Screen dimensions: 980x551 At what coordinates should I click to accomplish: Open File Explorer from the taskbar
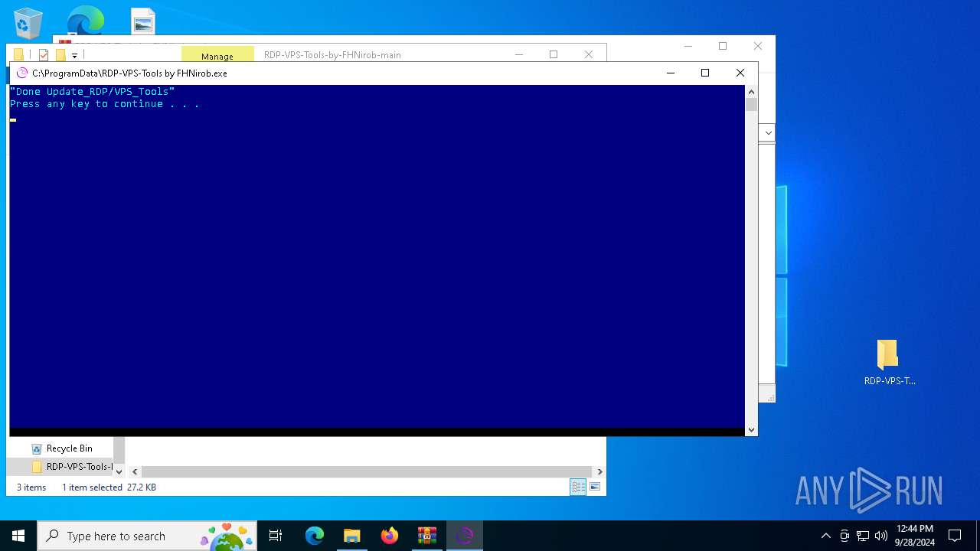click(352, 536)
